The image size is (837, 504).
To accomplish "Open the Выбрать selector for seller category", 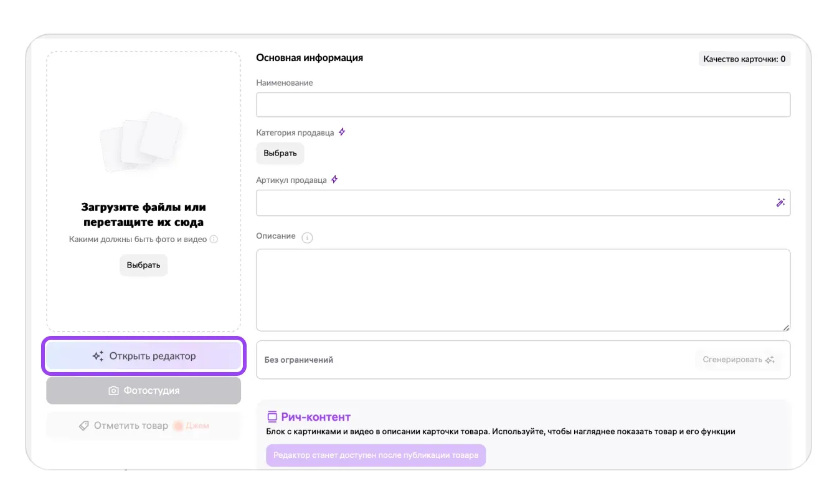I will point(280,154).
